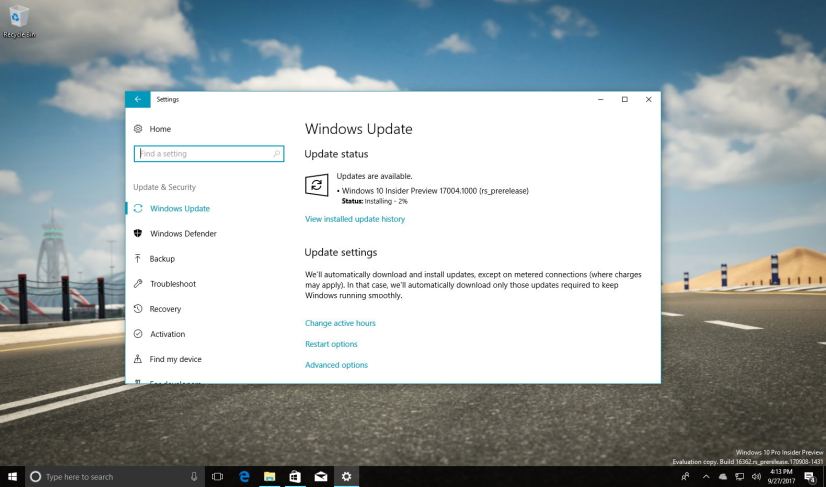Click the OneDrive cloud tray icon
The image size is (826, 487).
tap(723, 476)
